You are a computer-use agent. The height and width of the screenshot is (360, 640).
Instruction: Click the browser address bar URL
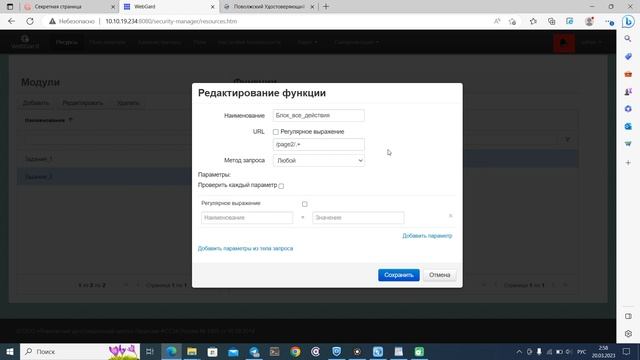pos(171,21)
